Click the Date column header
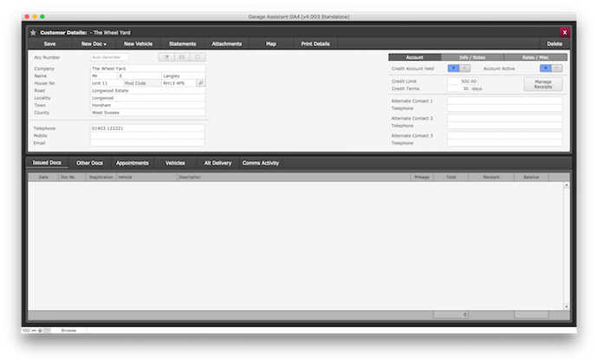The height and width of the screenshot is (364, 598). tap(43, 176)
